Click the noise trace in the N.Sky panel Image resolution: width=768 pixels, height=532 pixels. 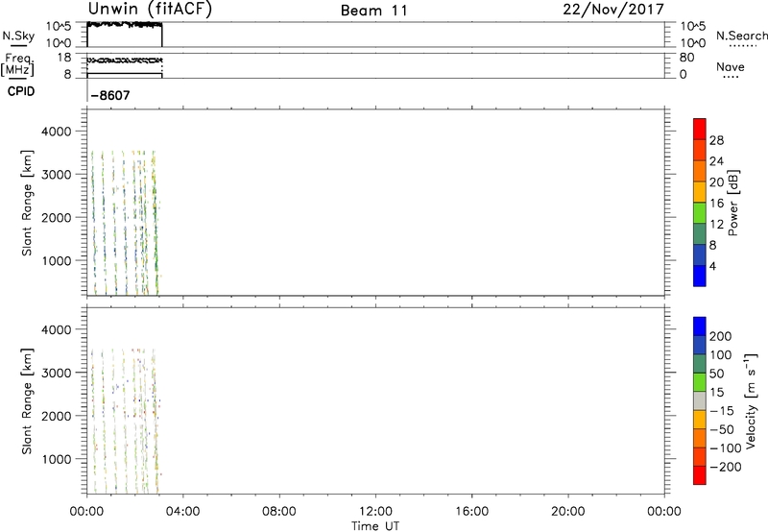coord(125,24)
